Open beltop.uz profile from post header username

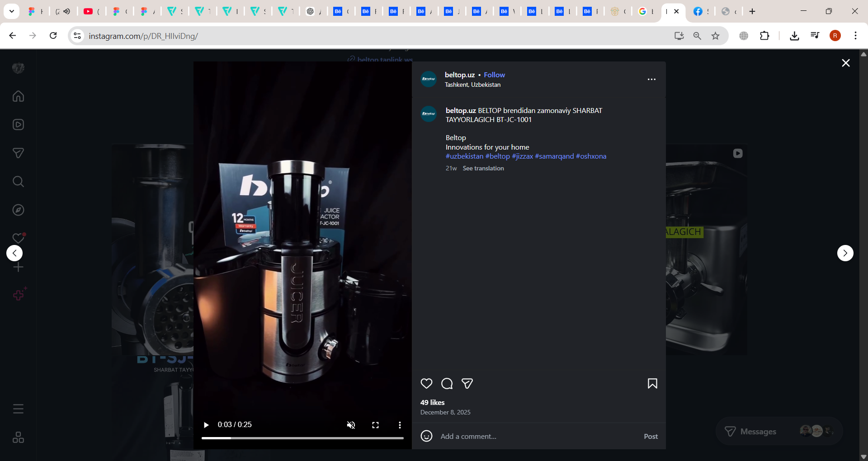coord(459,75)
